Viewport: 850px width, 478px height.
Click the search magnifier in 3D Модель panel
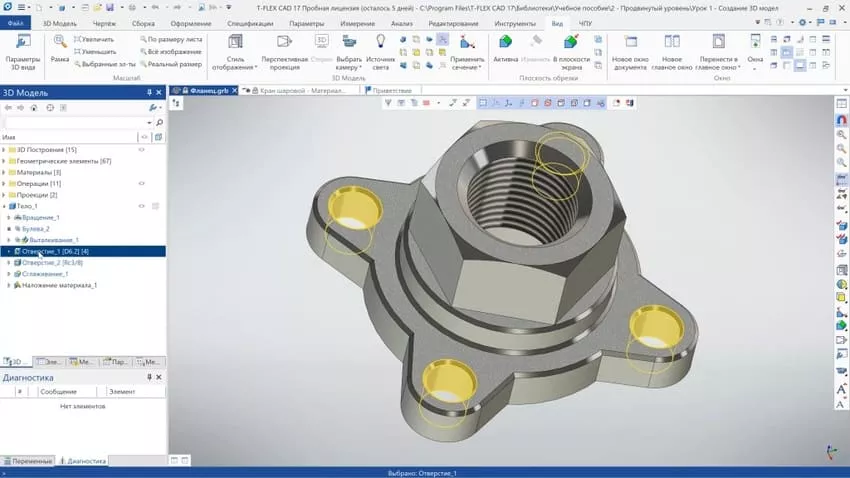point(159,122)
